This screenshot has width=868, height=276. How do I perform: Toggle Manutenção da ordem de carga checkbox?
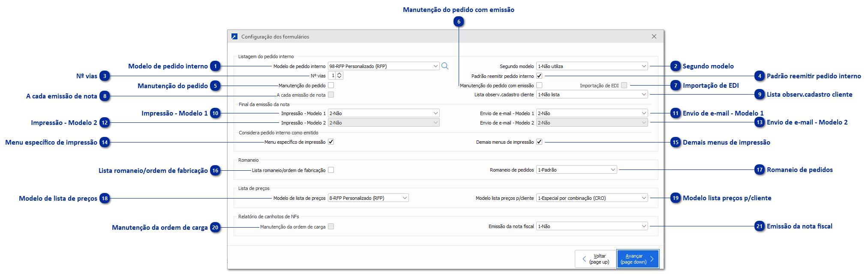(331, 226)
